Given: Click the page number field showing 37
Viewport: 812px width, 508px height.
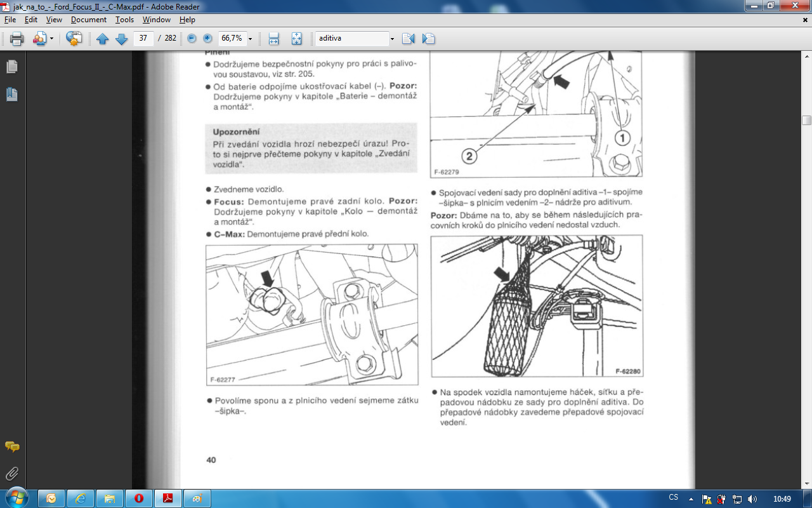Looking at the screenshot, I should (143, 39).
